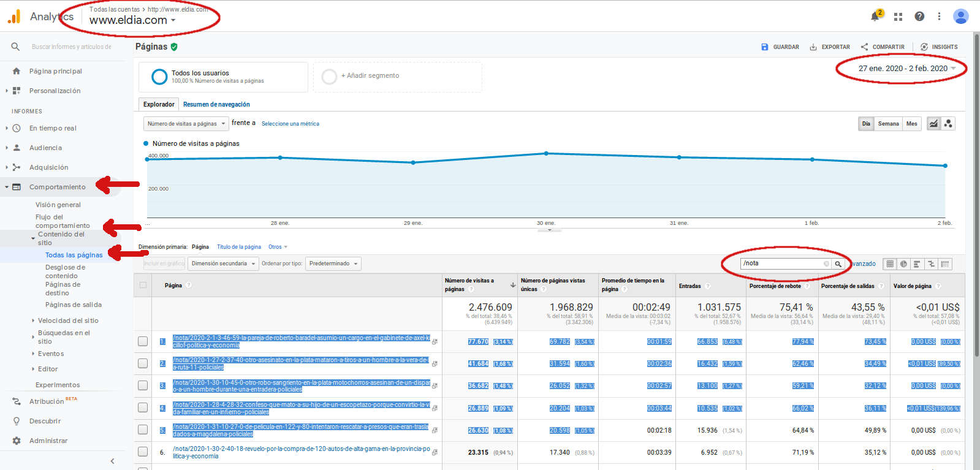Click the Guardar button
This screenshot has width=980, height=470.
pyautogui.click(x=780, y=47)
